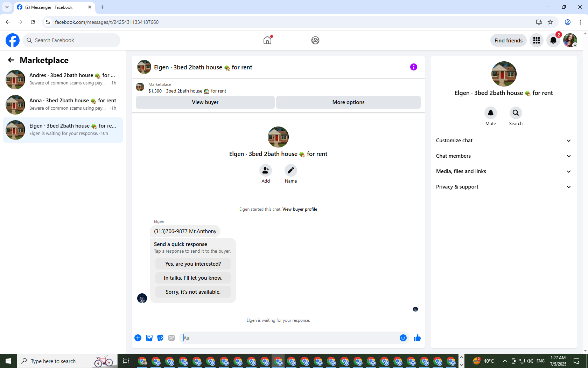Image resolution: width=588 pixels, height=368 pixels.
Task: Focus the Search Facebook field
Action: (x=71, y=40)
